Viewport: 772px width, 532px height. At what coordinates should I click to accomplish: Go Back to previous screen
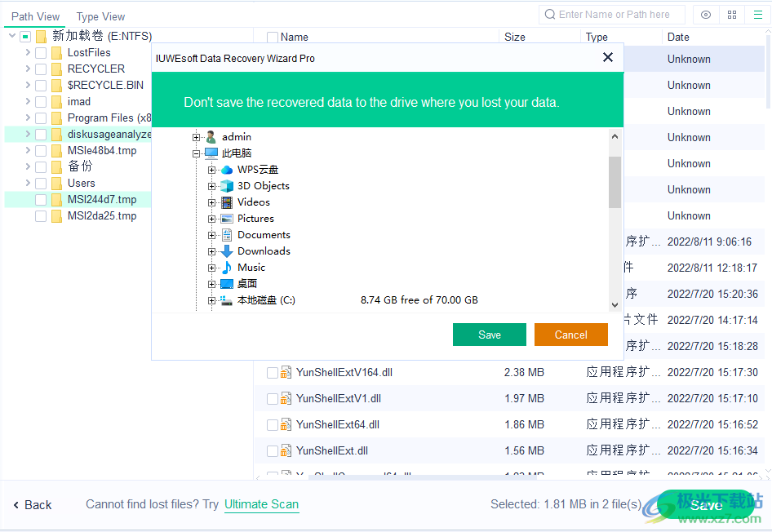tap(33, 505)
